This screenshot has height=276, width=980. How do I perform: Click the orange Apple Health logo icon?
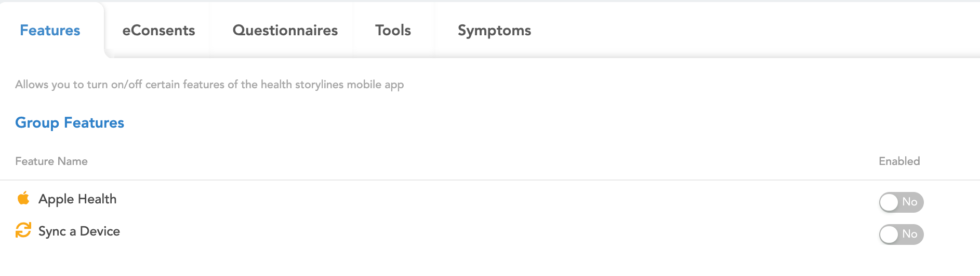click(x=23, y=198)
